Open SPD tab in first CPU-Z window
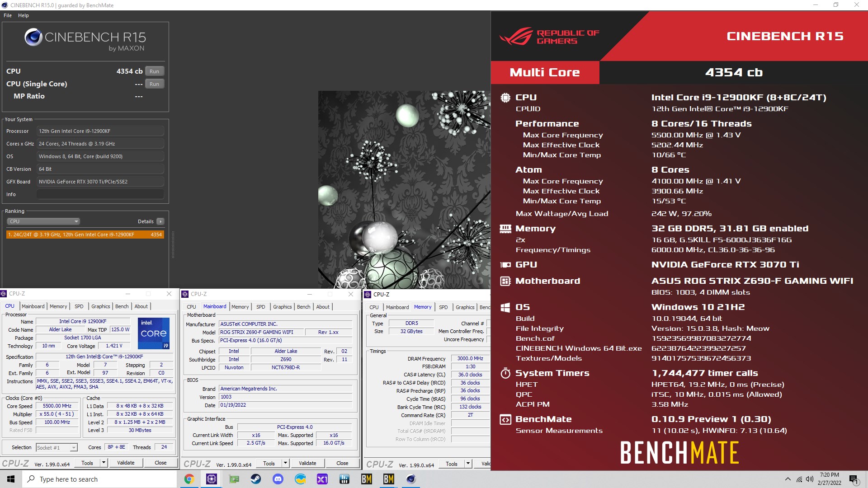Screen dimensions: 868x488 point(79,306)
